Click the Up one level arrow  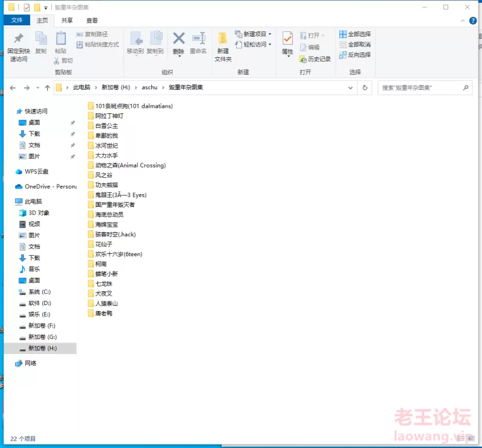click(x=48, y=87)
